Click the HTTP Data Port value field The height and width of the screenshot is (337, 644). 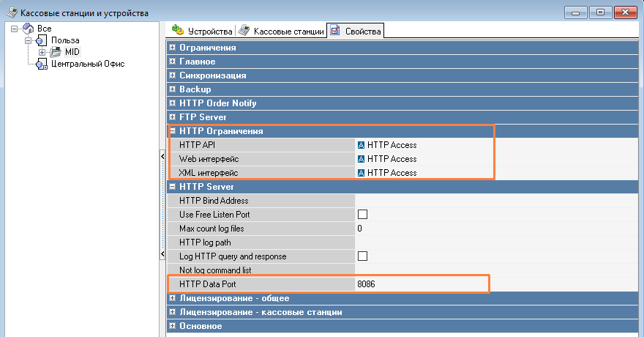click(419, 284)
